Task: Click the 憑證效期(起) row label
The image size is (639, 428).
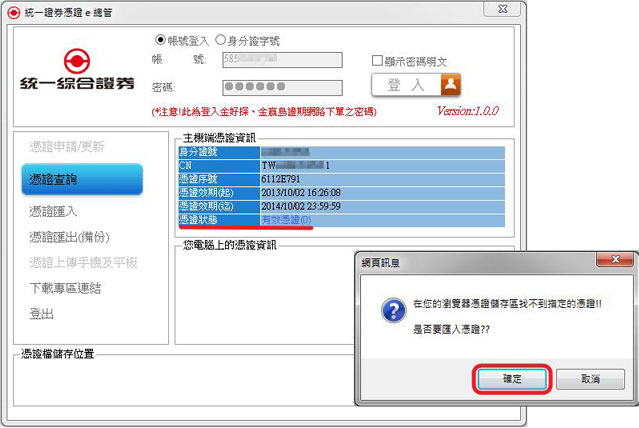Action: pyautogui.click(x=219, y=192)
